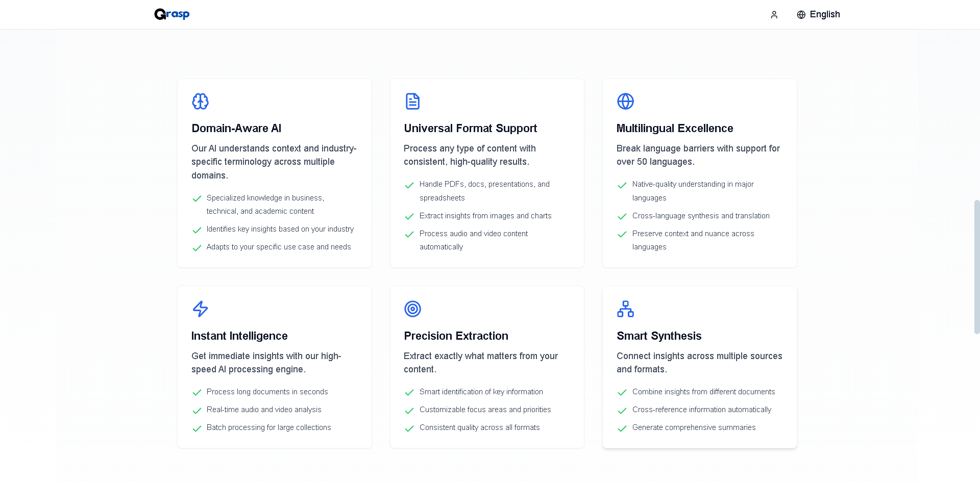Click the checkmark beside Real-time audio and video analysis
The image size is (980, 482).
(197, 411)
